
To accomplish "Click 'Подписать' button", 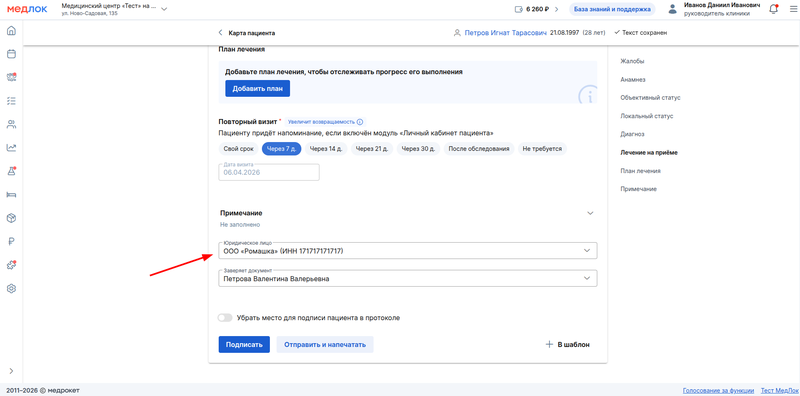I will [x=244, y=344].
